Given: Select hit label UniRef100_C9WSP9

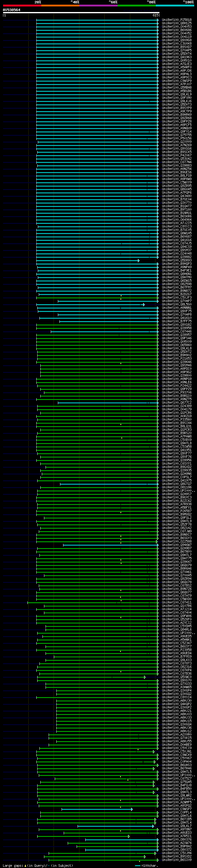Looking at the screenshot, I should [176, 81].
